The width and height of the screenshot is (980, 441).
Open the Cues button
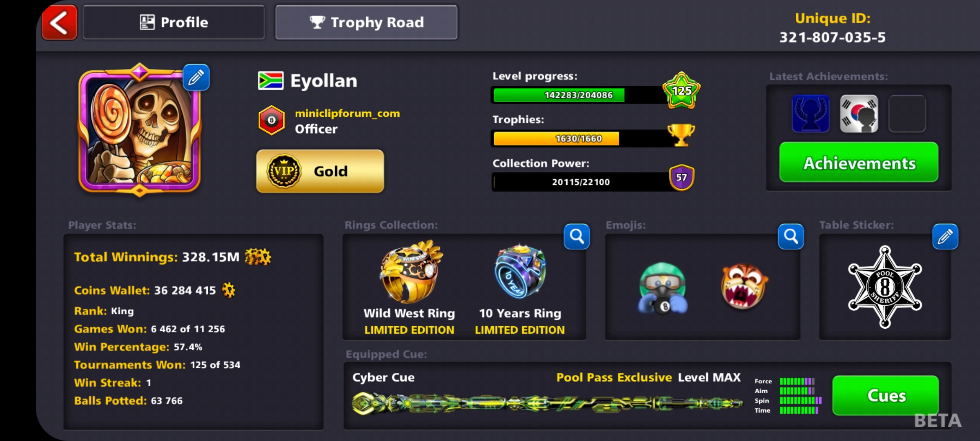886,395
